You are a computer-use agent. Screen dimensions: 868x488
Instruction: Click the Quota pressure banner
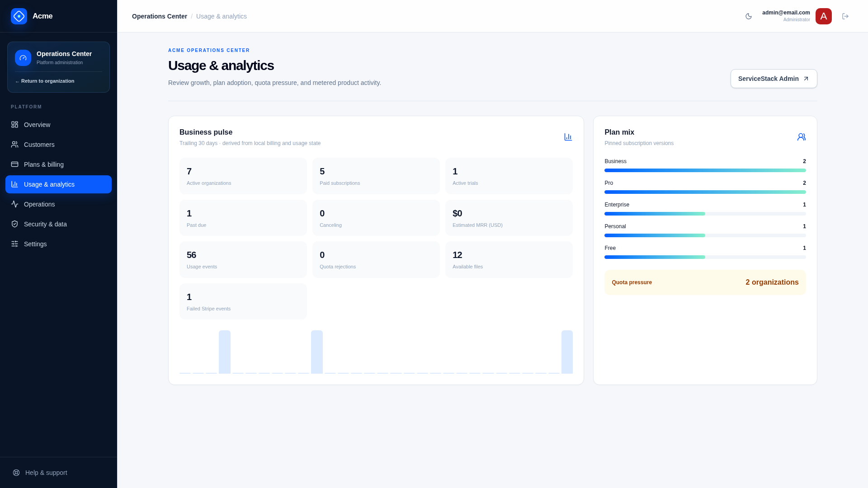coord(705,282)
